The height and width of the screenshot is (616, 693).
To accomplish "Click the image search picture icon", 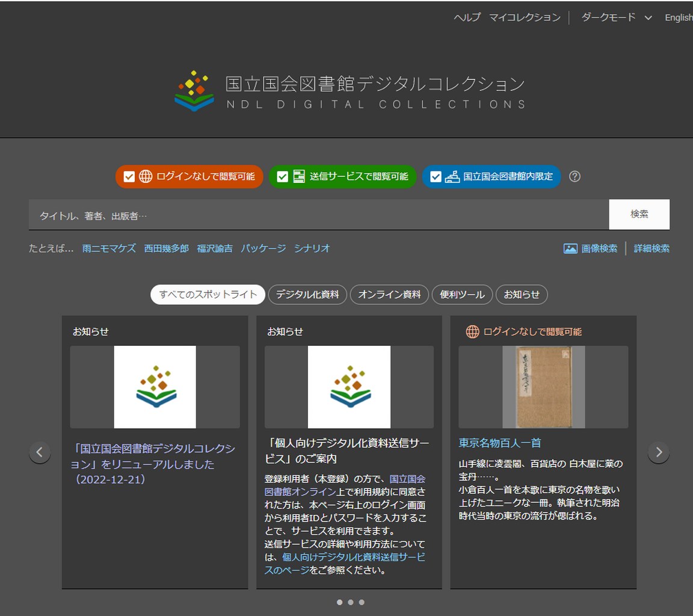I will coord(570,248).
